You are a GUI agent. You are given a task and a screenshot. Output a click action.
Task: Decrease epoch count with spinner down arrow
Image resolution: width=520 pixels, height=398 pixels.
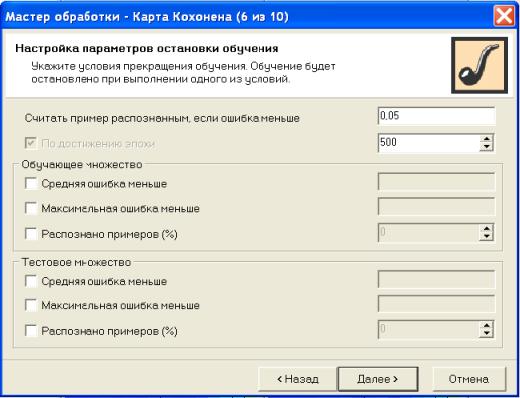(487, 147)
